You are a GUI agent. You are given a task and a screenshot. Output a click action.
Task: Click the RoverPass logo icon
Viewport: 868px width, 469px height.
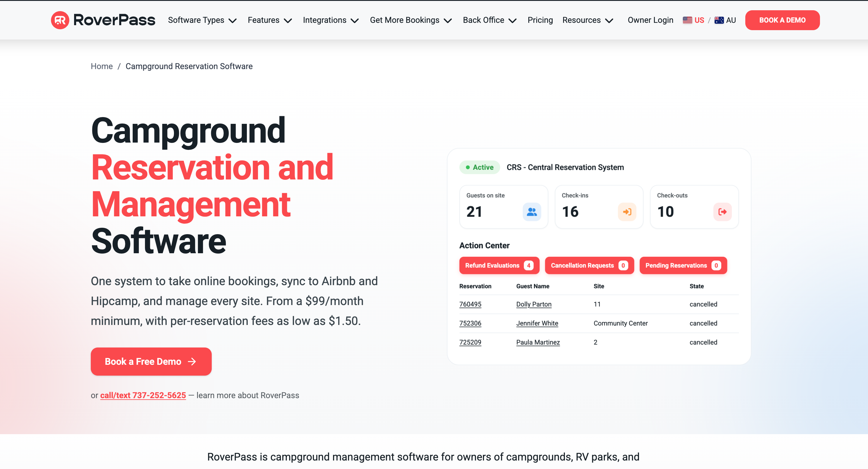[x=60, y=20]
